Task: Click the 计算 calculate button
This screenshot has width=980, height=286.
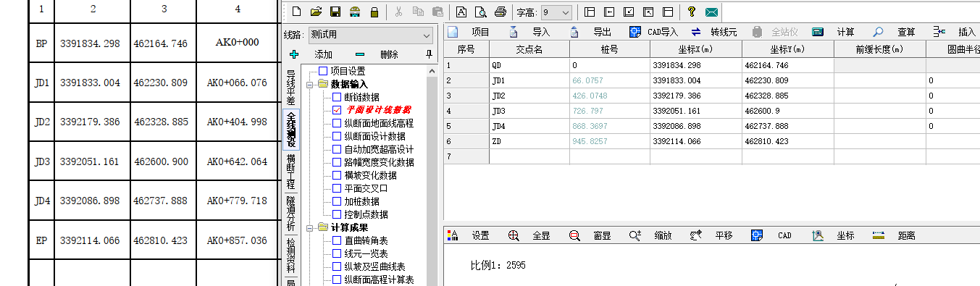Action: (834, 32)
